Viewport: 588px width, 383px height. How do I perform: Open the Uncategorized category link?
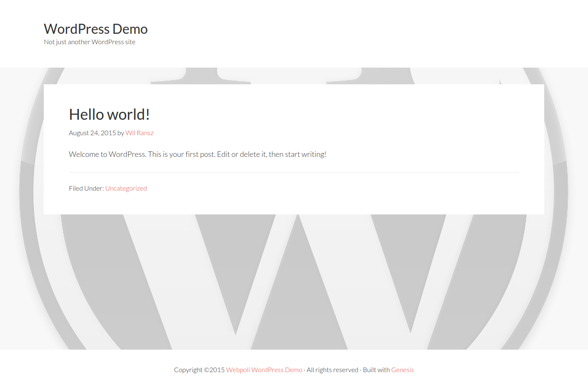[x=126, y=188]
